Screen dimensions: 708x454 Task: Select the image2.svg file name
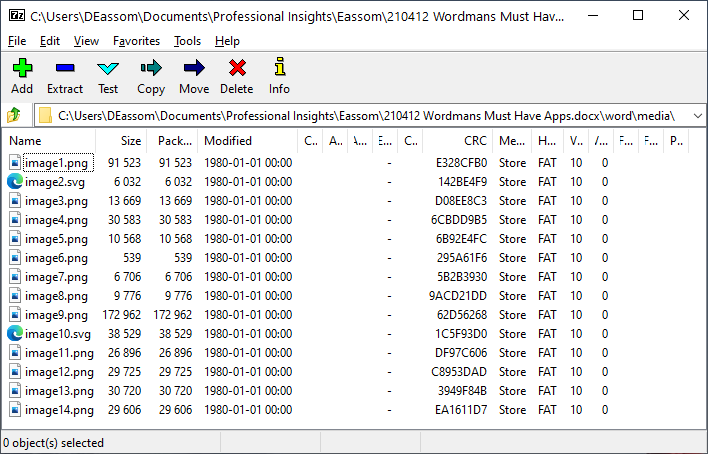[x=55, y=182]
